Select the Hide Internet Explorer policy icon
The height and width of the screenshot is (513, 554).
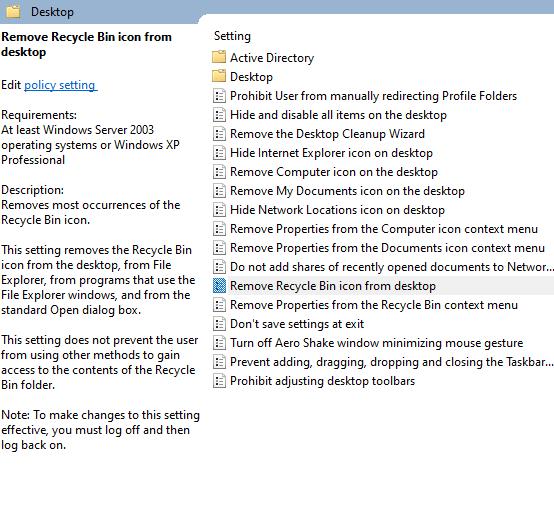tap(219, 153)
